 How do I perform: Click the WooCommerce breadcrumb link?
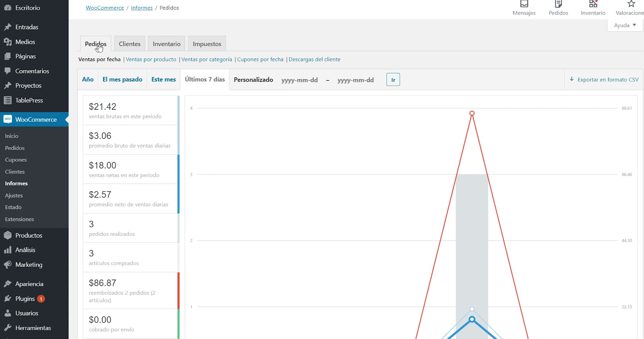[x=105, y=8]
